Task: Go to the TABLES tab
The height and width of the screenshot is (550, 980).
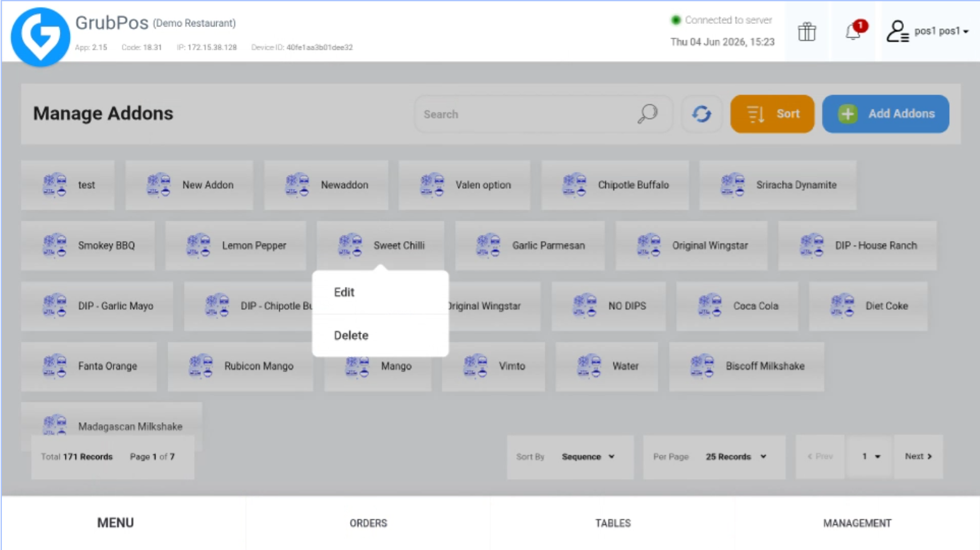Action: tap(613, 523)
